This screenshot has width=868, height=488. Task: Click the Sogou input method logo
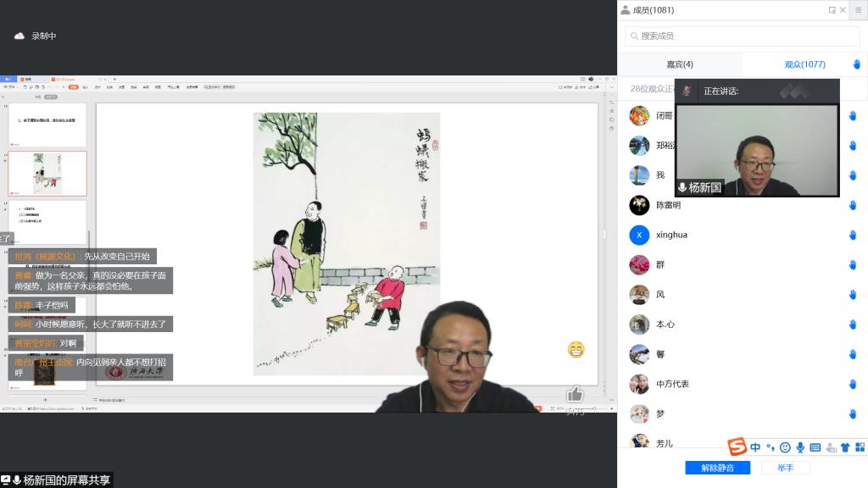pos(737,446)
